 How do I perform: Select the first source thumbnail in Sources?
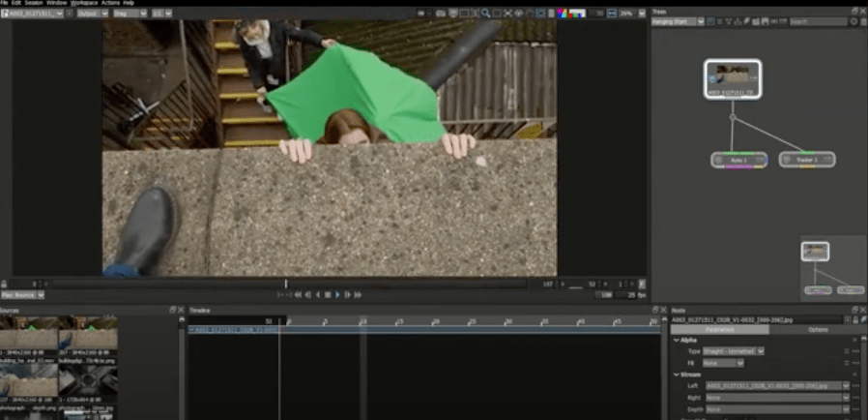pyautogui.click(x=29, y=332)
